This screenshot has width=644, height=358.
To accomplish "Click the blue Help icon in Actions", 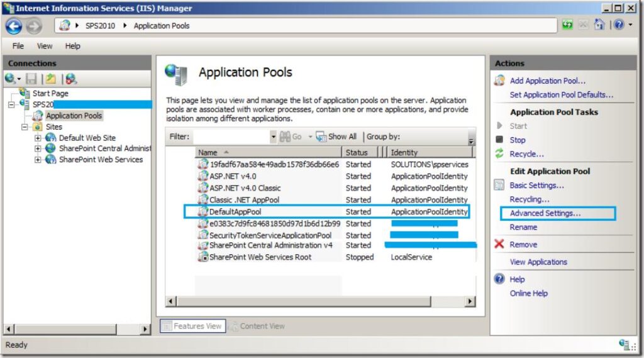I will pos(499,279).
